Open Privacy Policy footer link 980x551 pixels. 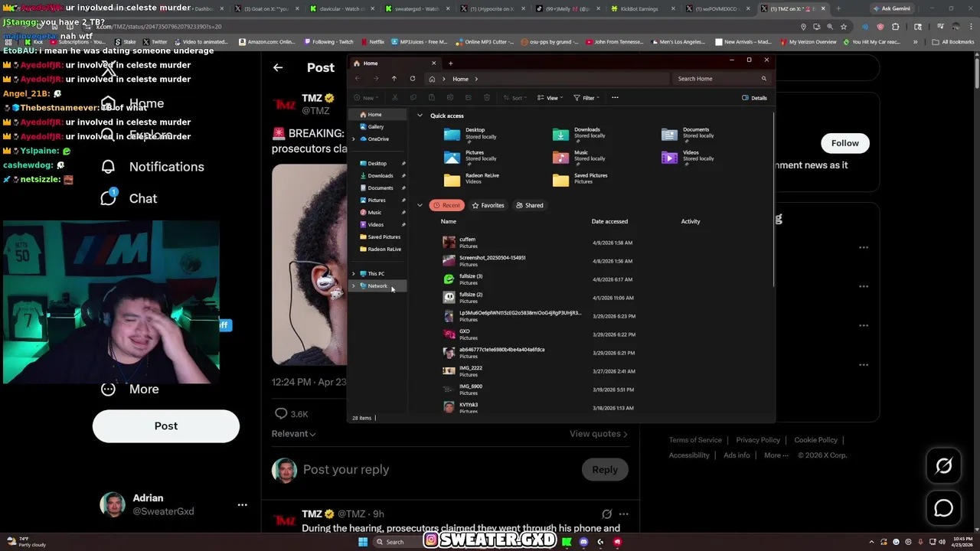coord(758,440)
